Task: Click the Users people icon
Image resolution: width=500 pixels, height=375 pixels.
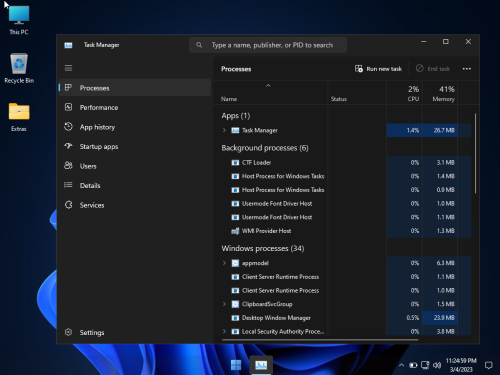Action: click(x=68, y=166)
